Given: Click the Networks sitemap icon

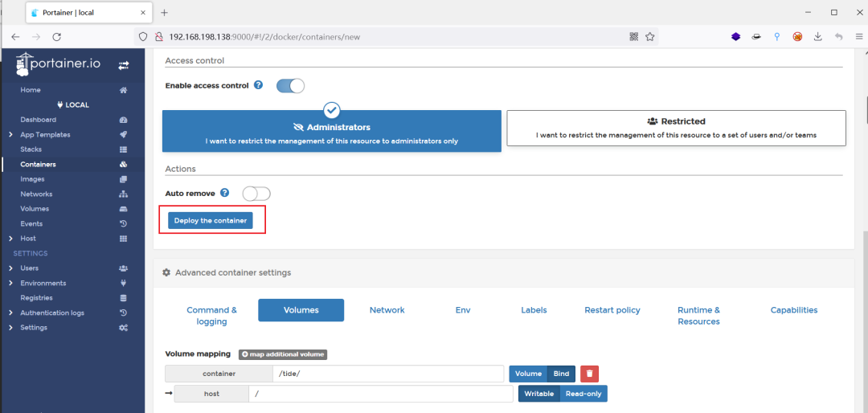Looking at the screenshot, I should click(124, 194).
